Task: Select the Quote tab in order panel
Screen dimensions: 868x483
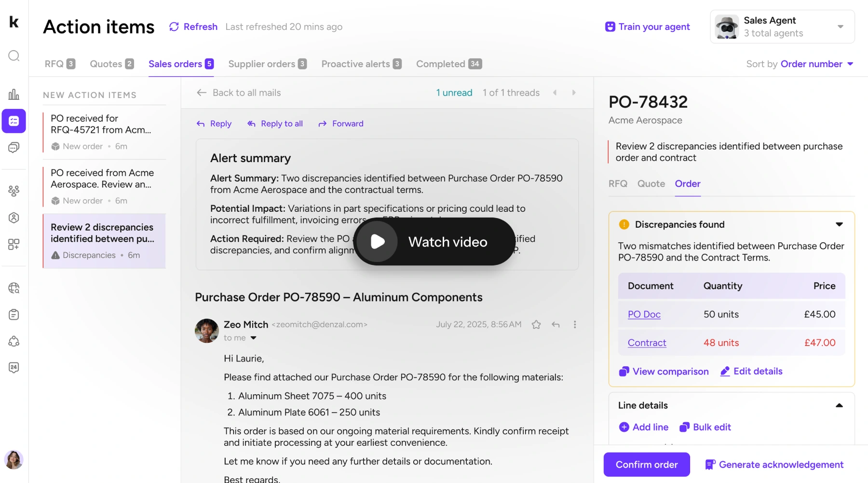Action: (651, 184)
